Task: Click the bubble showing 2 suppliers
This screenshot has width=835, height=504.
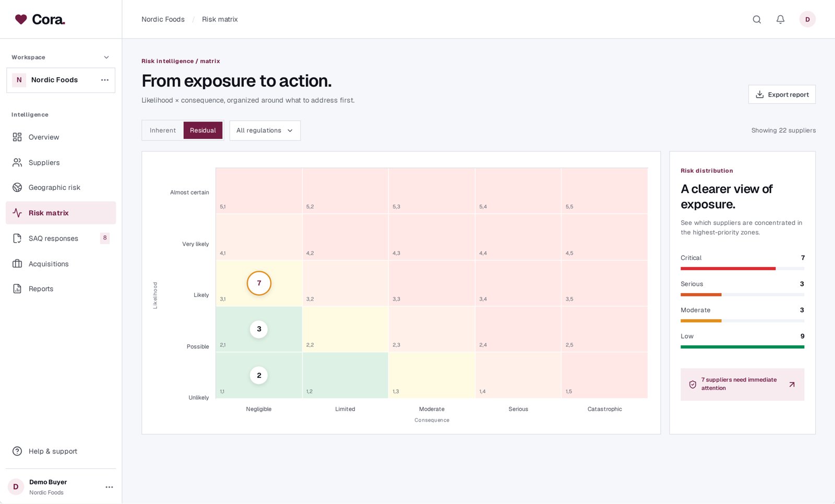Action: click(x=259, y=376)
